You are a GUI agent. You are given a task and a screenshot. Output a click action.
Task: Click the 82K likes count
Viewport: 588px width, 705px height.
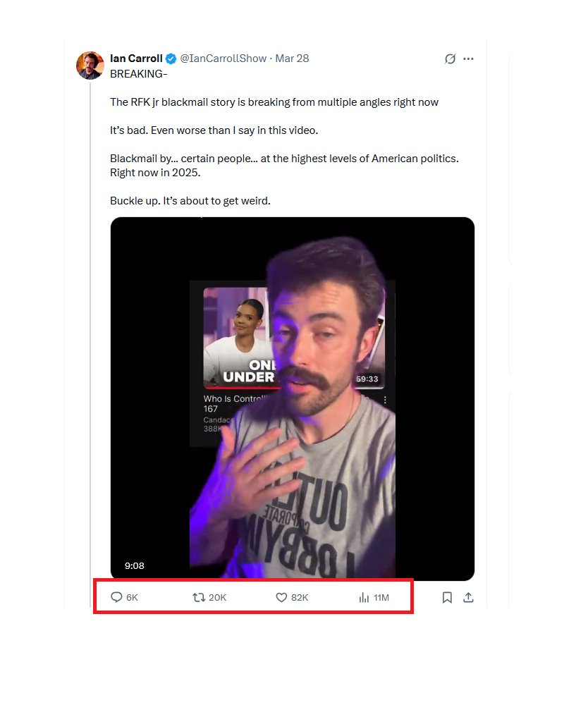tap(300, 598)
